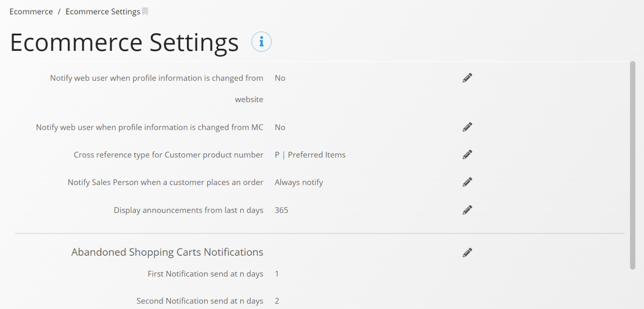
Task: Edit 'changed from MC' notify setting pencil
Action: [467, 127]
